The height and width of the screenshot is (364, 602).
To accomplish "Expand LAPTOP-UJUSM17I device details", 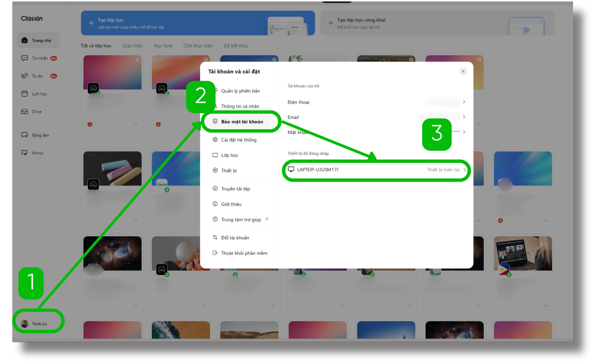I will pyautogui.click(x=464, y=170).
